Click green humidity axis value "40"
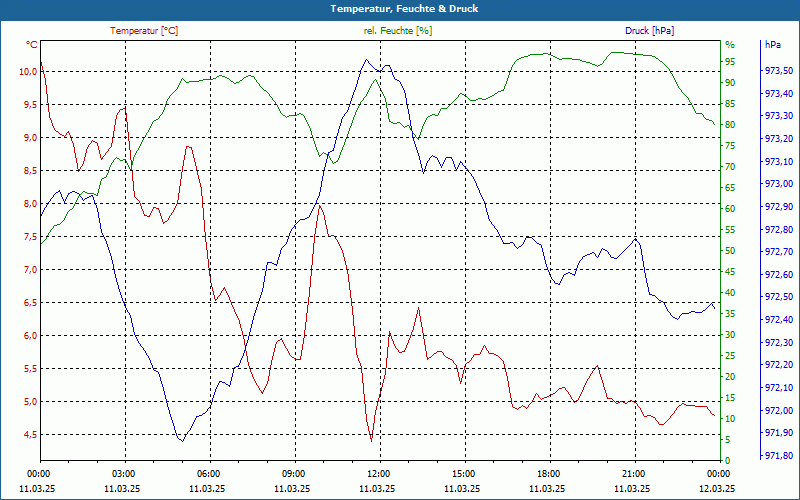Viewport: 800px width, 500px height. (x=730, y=293)
